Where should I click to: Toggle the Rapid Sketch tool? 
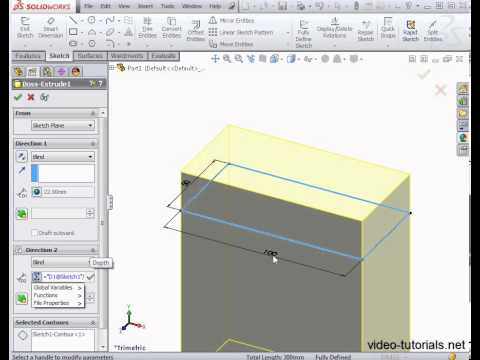410,30
